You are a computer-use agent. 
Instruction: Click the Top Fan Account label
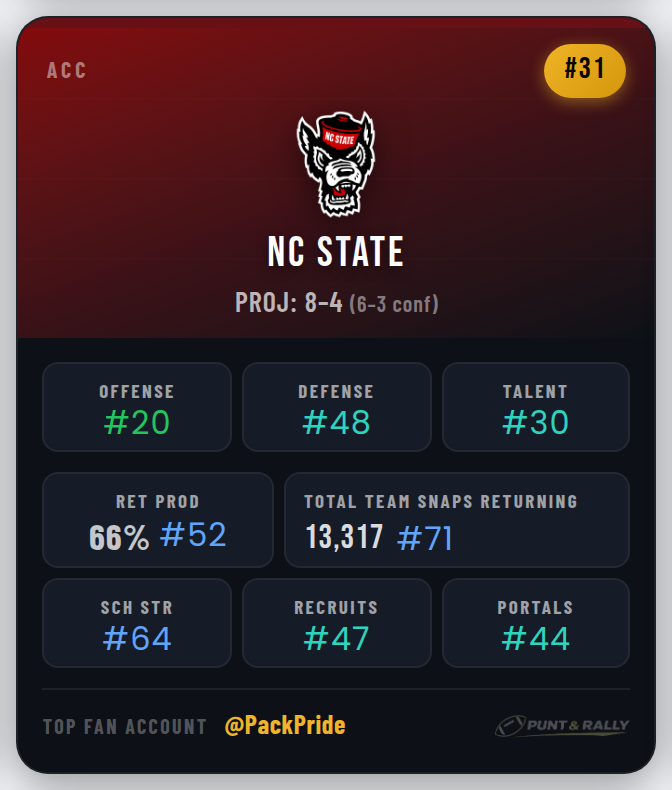125,727
